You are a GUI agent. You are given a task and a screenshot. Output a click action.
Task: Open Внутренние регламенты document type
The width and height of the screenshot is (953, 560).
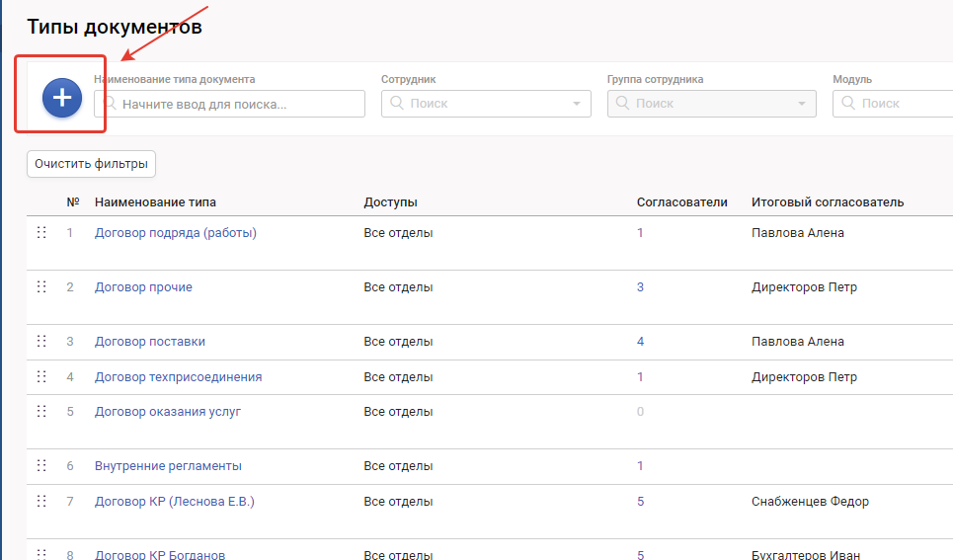(168, 466)
